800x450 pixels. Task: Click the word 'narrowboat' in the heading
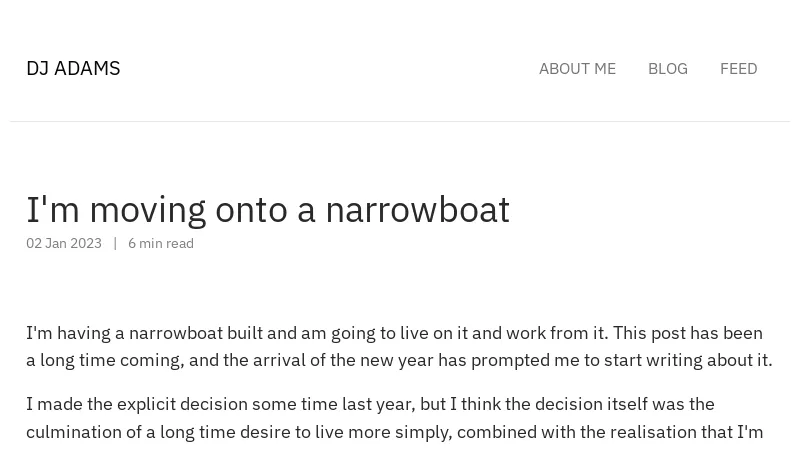click(x=417, y=209)
